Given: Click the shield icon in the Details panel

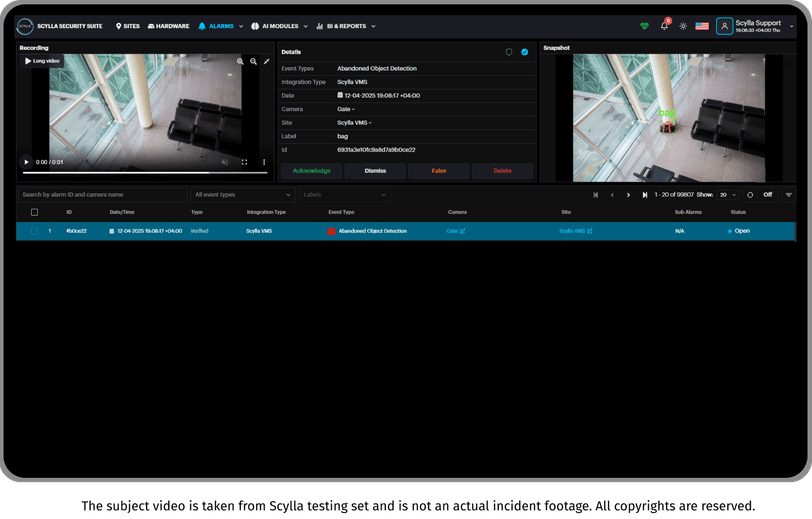Looking at the screenshot, I should point(509,52).
